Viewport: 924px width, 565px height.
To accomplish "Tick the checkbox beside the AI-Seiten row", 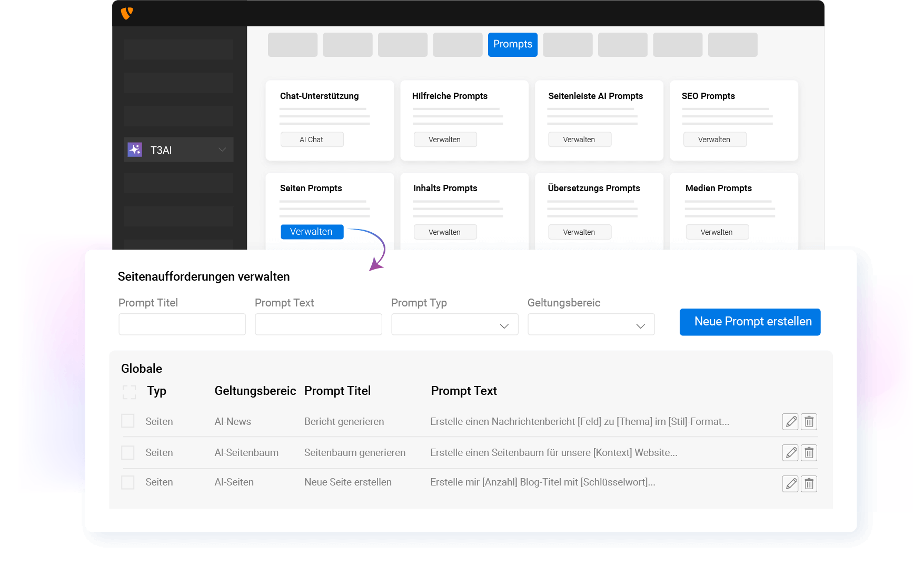I will pyautogui.click(x=128, y=482).
